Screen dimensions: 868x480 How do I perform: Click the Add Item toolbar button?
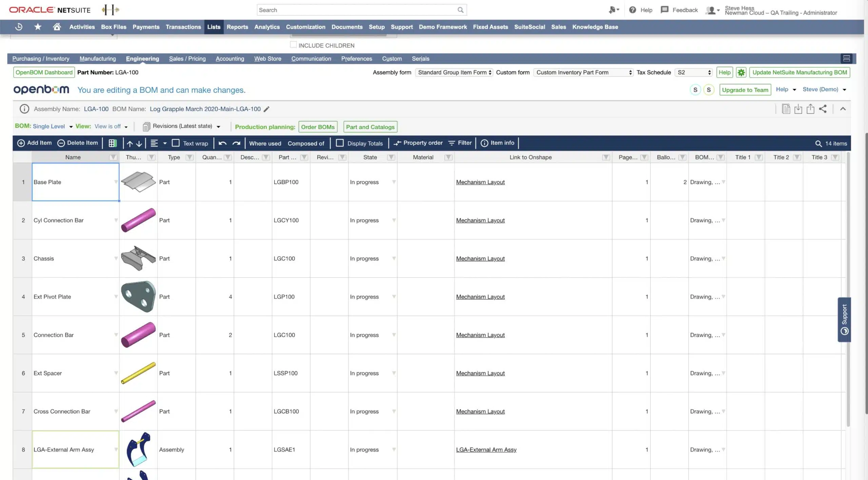pyautogui.click(x=35, y=143)
